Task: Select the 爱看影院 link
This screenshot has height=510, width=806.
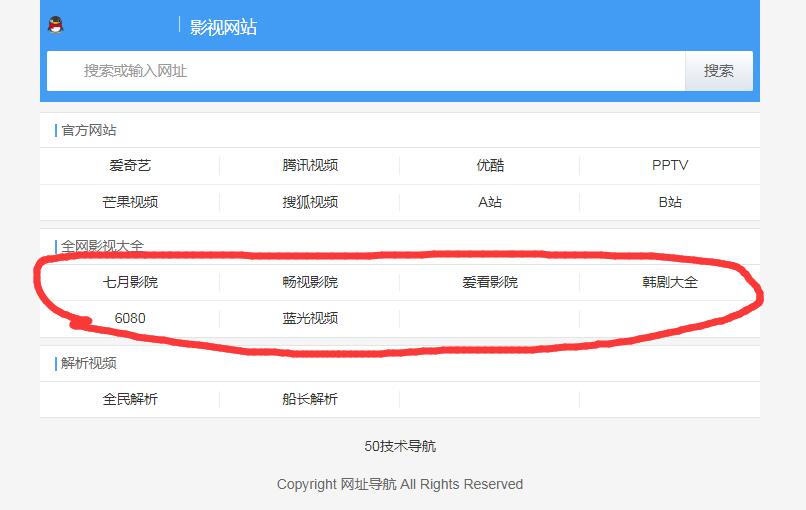Action: [490, 282]
